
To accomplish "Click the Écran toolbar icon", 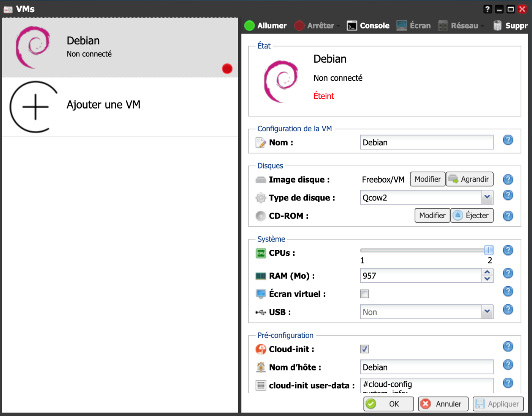I will pyautogui.click(x=413, y=25).
